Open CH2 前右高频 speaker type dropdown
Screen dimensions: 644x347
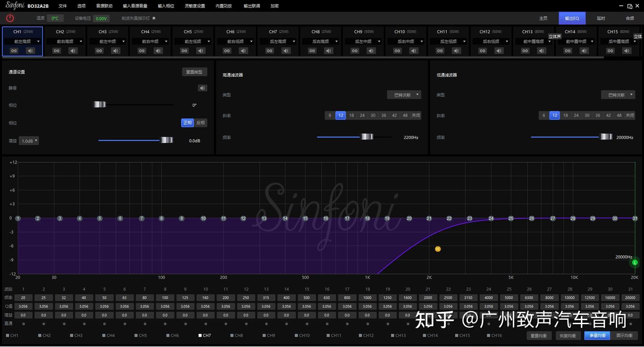coord(65,41)
